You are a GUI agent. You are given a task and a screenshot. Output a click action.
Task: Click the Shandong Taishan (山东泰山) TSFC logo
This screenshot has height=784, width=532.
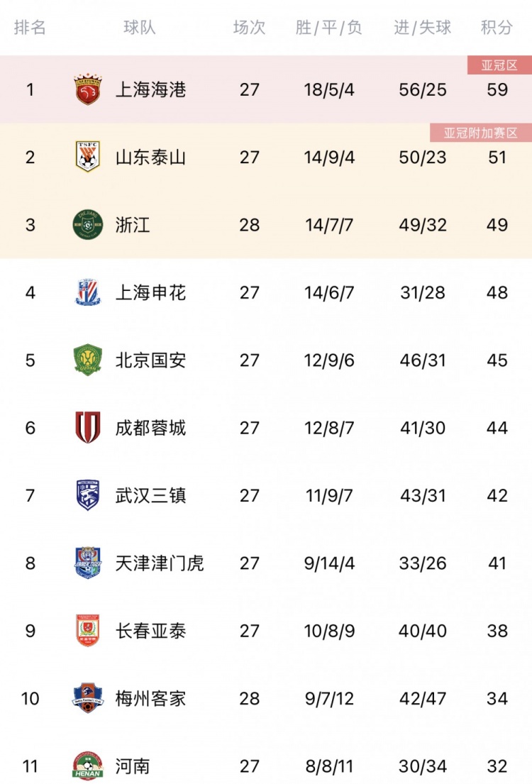(88, 157)
